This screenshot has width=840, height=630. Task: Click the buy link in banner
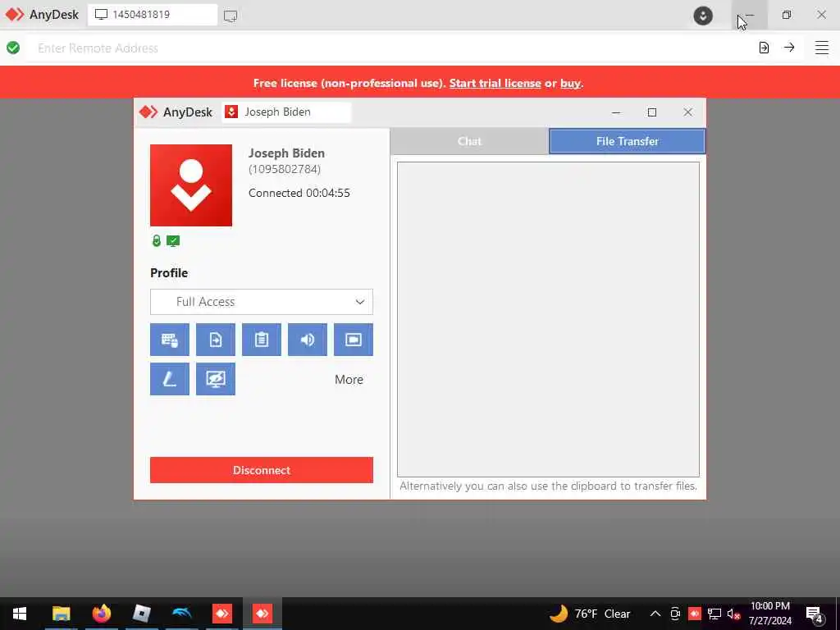(x=571, y=84)
